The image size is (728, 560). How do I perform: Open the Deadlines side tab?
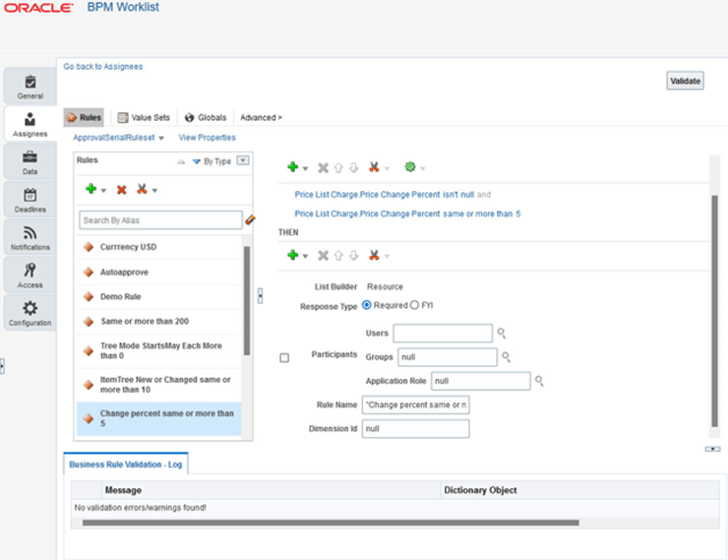(30, 200)
